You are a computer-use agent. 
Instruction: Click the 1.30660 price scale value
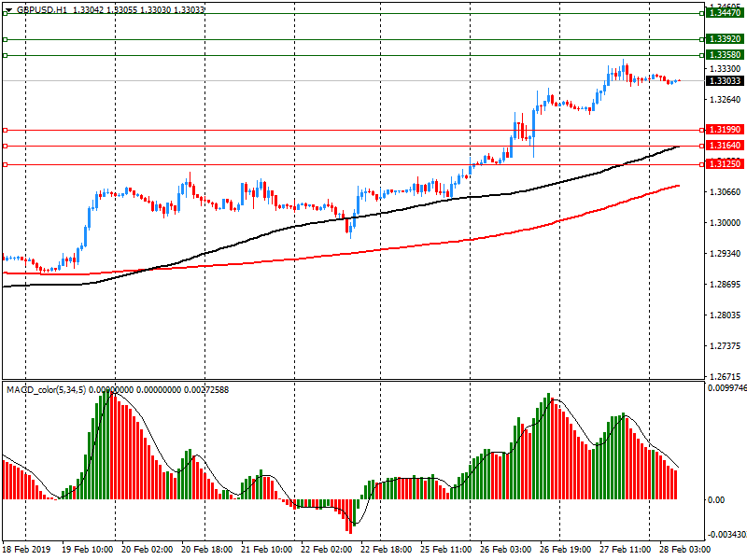pos(726,192)
